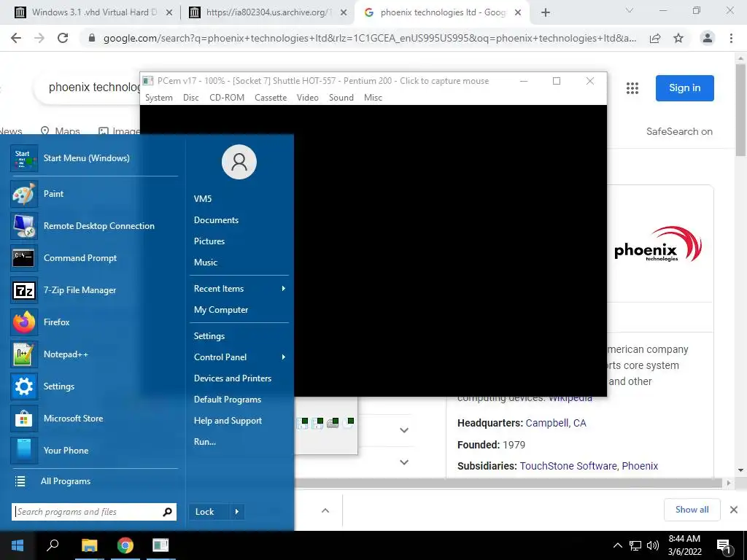Viewport: 747px width, 560px height.
Task: Show hidden tray icons chevron
Action: (x=617, y=545)
